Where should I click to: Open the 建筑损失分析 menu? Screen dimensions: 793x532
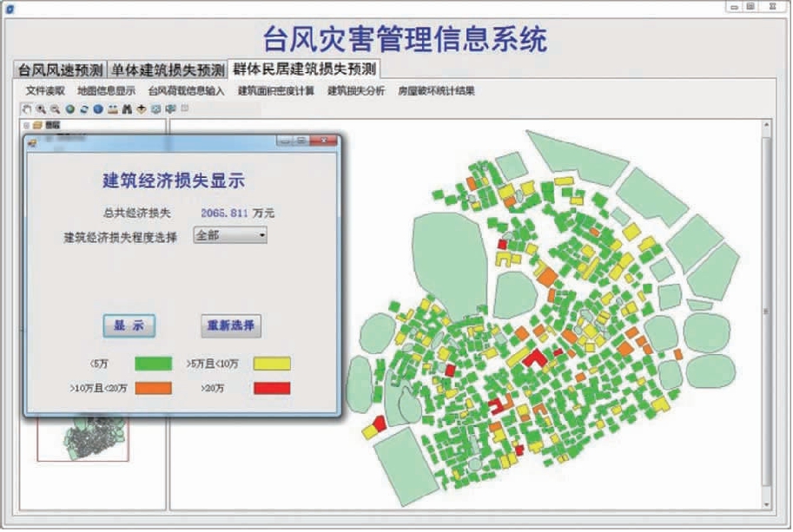click(355, 90)
